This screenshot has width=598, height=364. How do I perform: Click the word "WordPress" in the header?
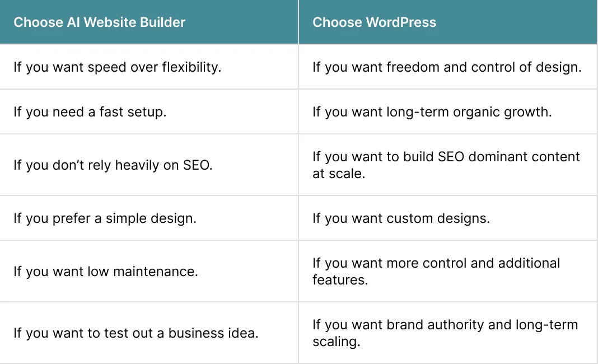click(401, 22)
